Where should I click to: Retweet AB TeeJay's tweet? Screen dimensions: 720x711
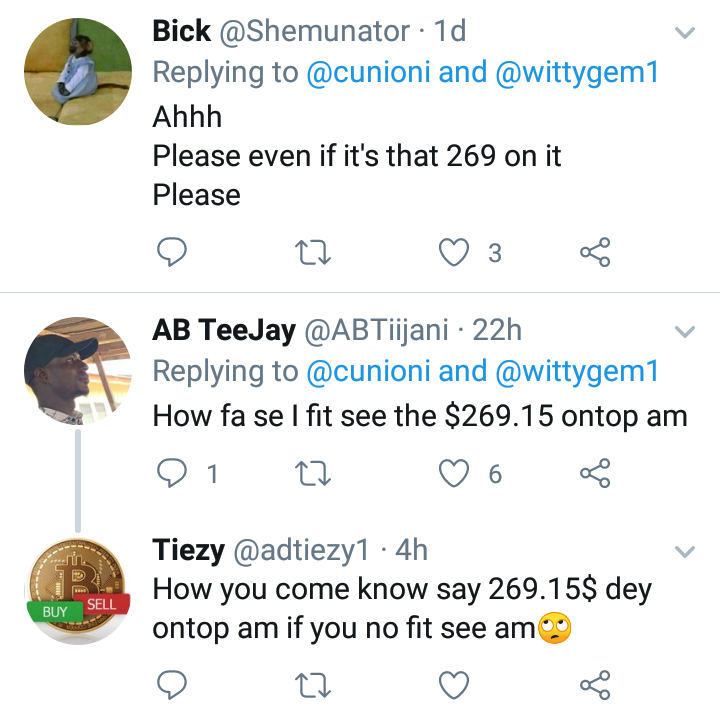(315, 474)
